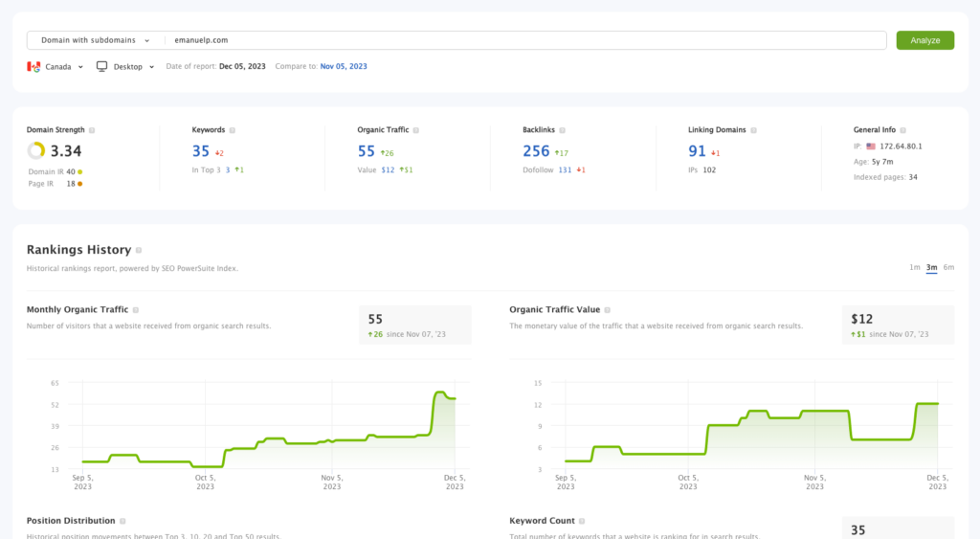Click the Linking Domains count 91

[x=697, y=151]
